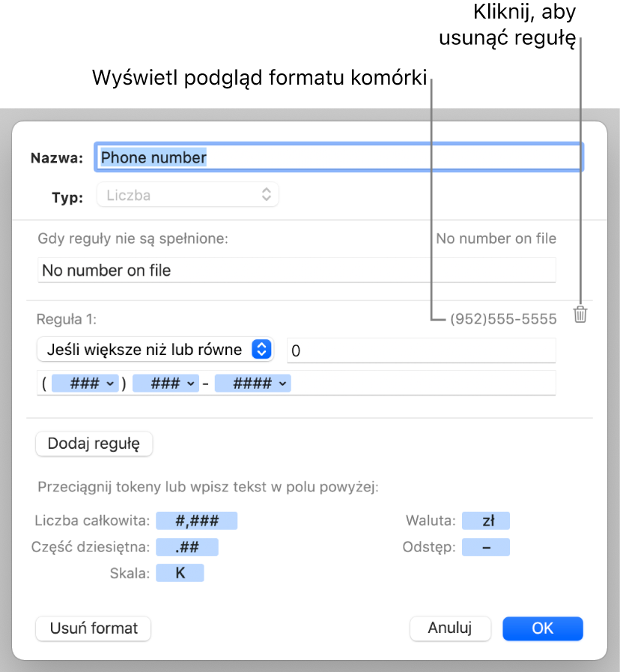Click the No number on file preview label

pyautogui.click(x=496, y=238)
